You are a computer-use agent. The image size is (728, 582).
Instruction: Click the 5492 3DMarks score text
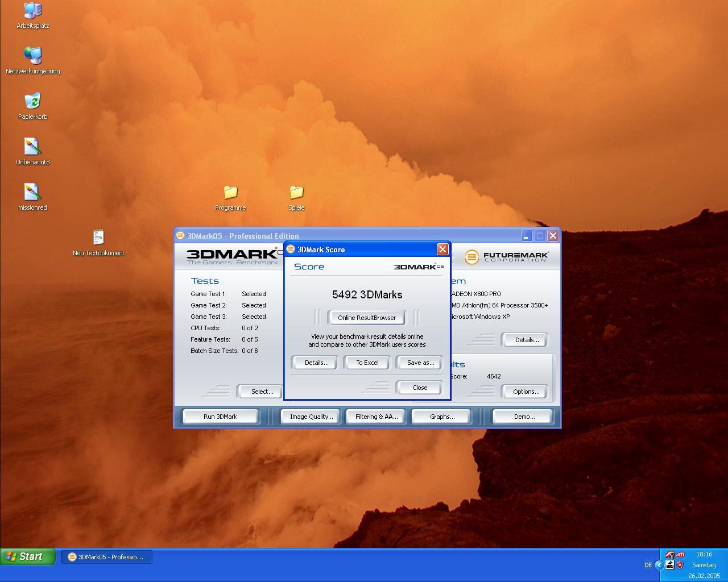point(367,294)
